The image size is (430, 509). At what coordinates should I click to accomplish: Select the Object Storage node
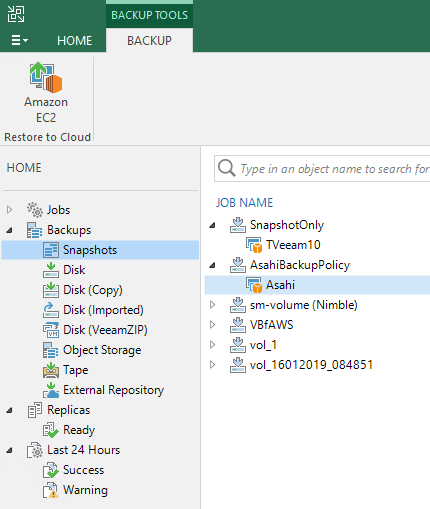coord(102,350)
